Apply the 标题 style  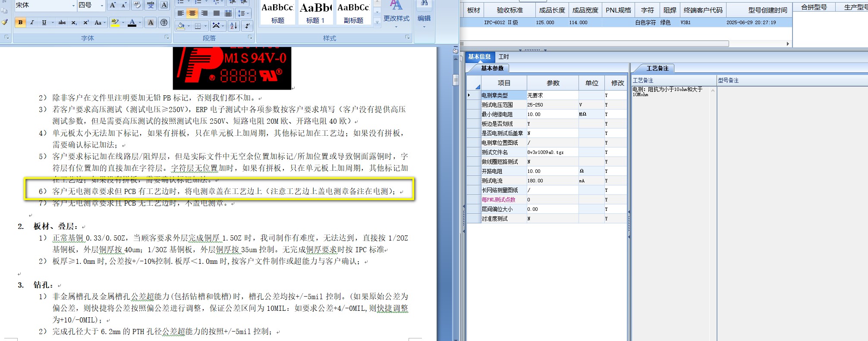point(278,13)
